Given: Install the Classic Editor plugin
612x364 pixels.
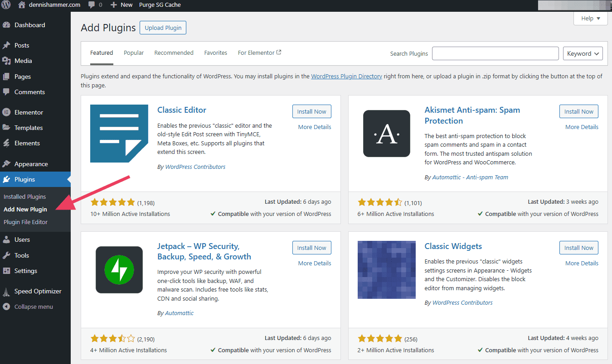Looking at the screenshot, I should pos(312,111).
